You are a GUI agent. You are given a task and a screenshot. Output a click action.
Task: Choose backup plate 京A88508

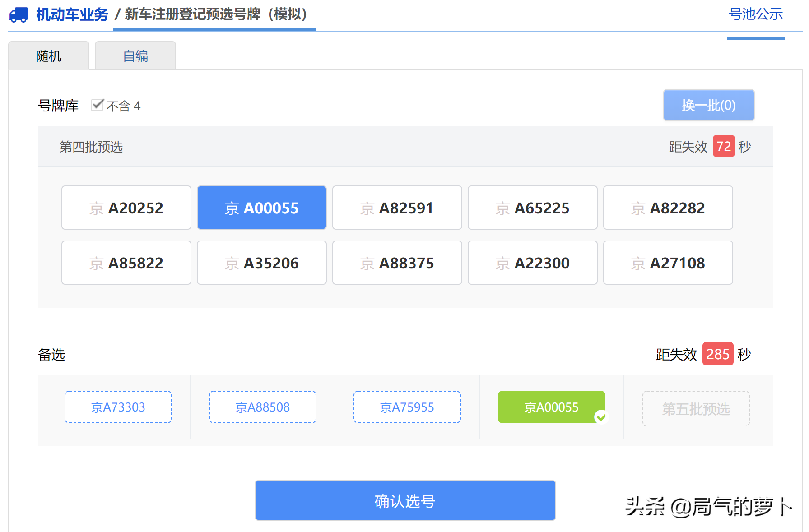[263, 407]
